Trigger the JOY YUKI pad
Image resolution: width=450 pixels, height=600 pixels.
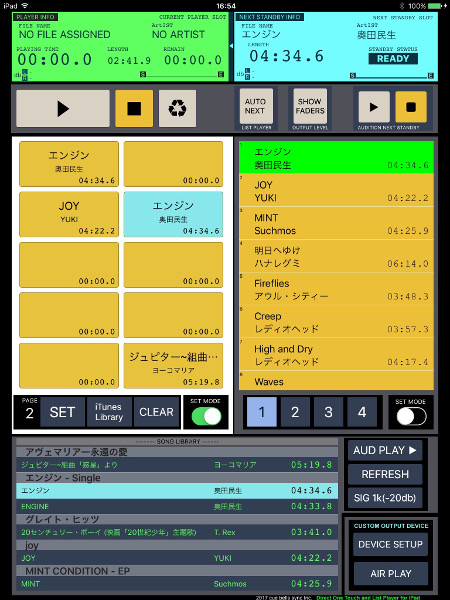[x=69, y=214]
